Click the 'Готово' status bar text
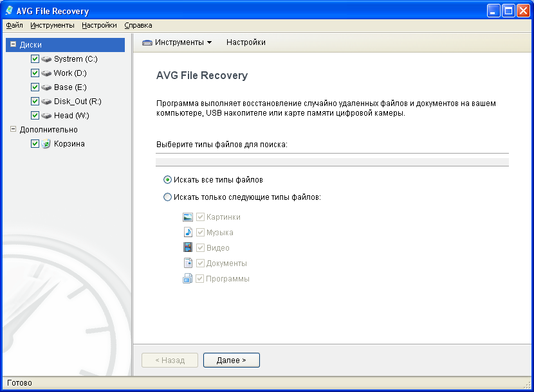Image resolution: width=534 pixels, height=392 pixels. [x=19, y=383]
